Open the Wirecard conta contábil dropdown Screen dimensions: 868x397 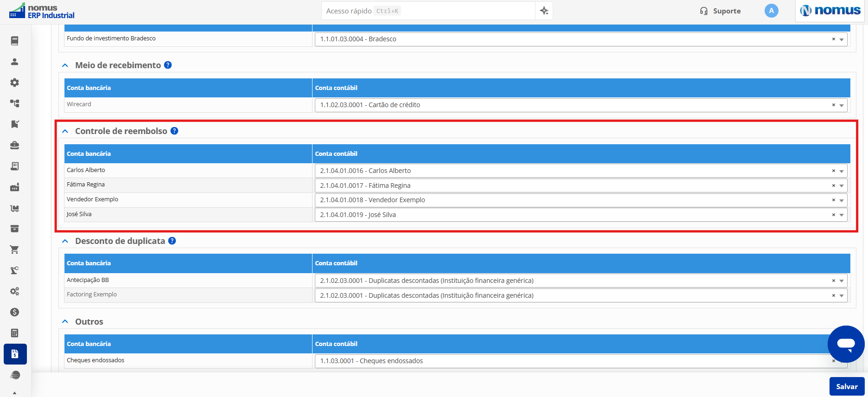click(x=842, y=105)
